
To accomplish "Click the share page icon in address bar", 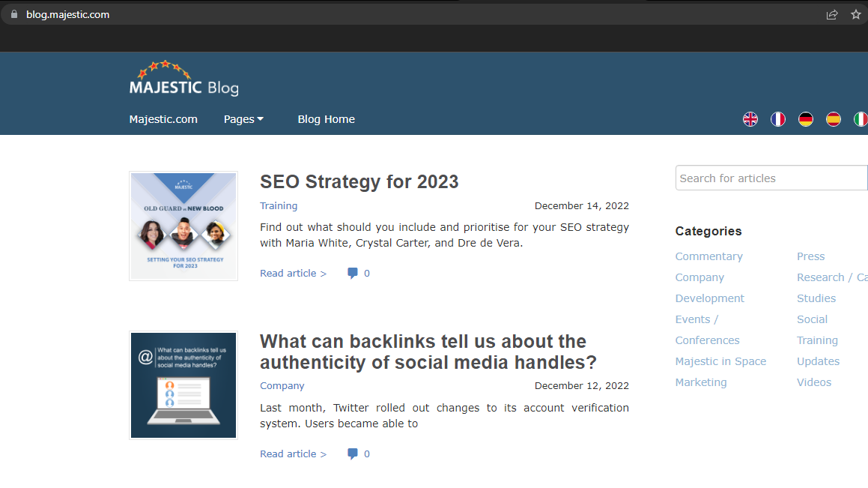I will (x=831, y=15).
